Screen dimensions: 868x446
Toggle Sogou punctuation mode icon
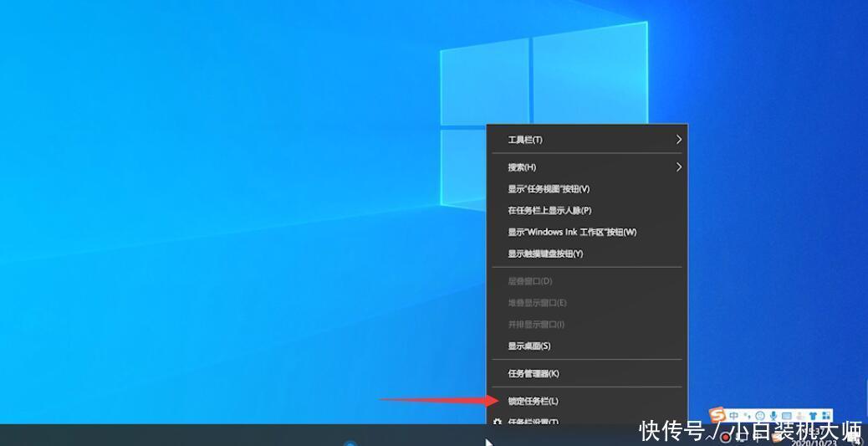pos(748,416)
